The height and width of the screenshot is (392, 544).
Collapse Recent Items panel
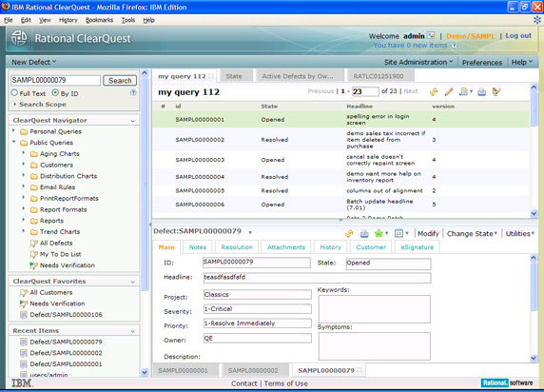point(133,331)
